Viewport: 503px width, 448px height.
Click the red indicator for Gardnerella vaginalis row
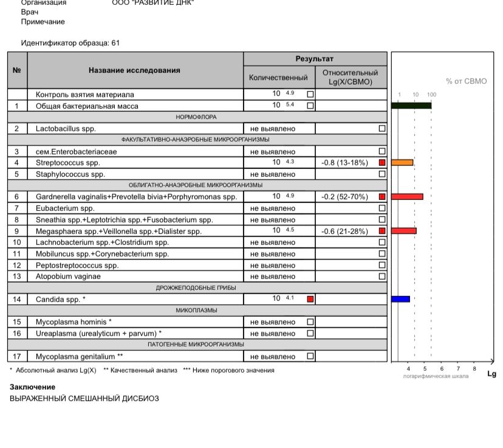[x=382, y=197]
